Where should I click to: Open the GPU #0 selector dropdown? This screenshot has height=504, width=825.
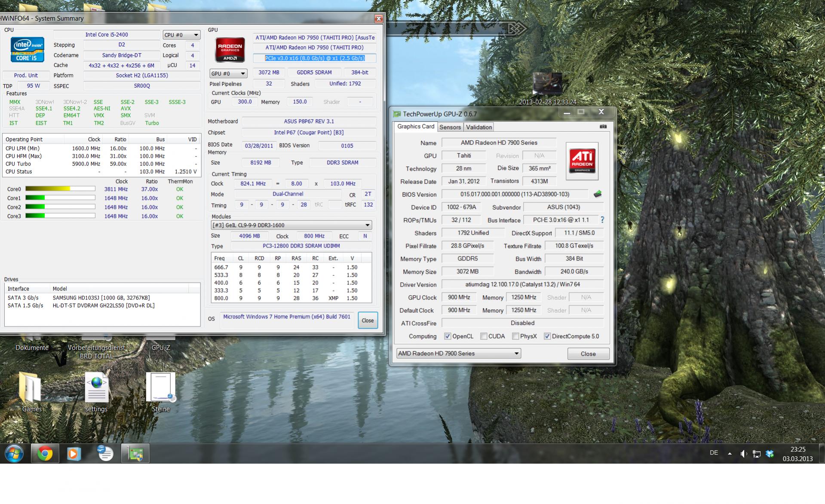(228, 73)
